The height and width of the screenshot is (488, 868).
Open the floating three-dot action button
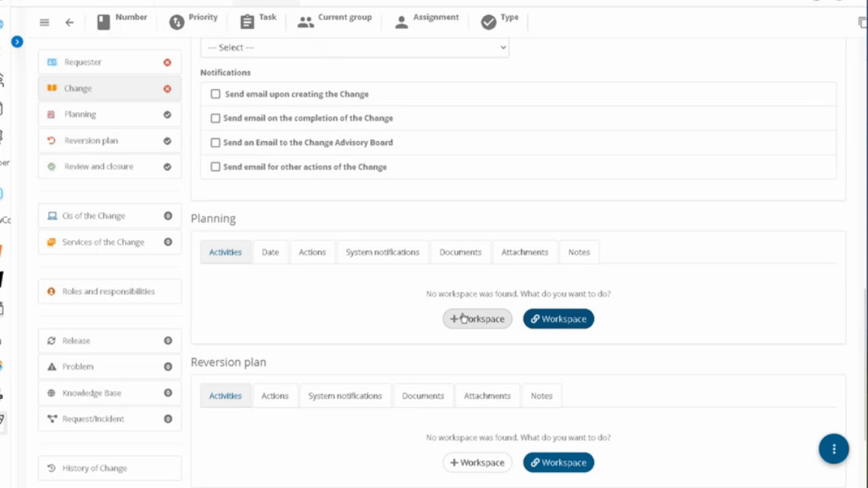(x=834, y=448)
